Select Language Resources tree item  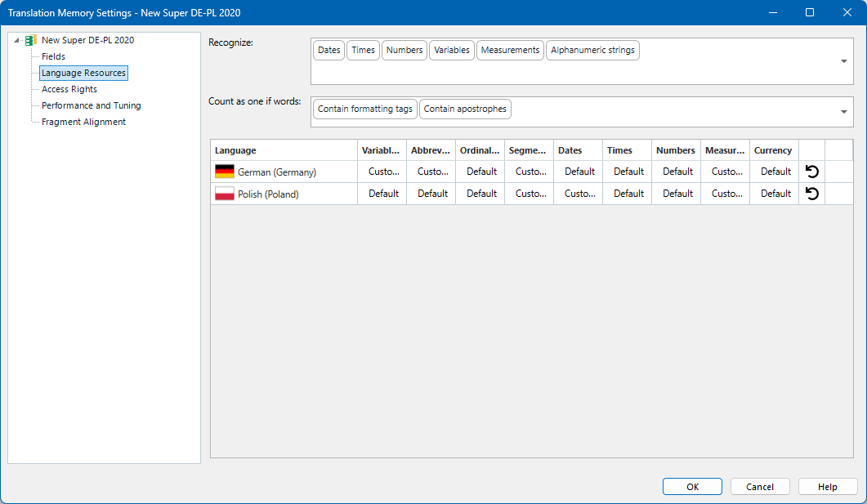click(83, 73)
